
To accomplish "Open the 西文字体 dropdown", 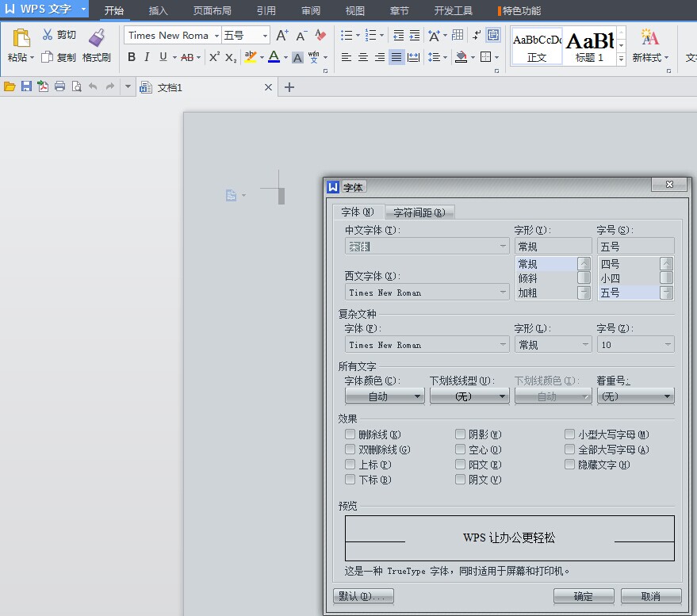I will [x=503, y=292].
